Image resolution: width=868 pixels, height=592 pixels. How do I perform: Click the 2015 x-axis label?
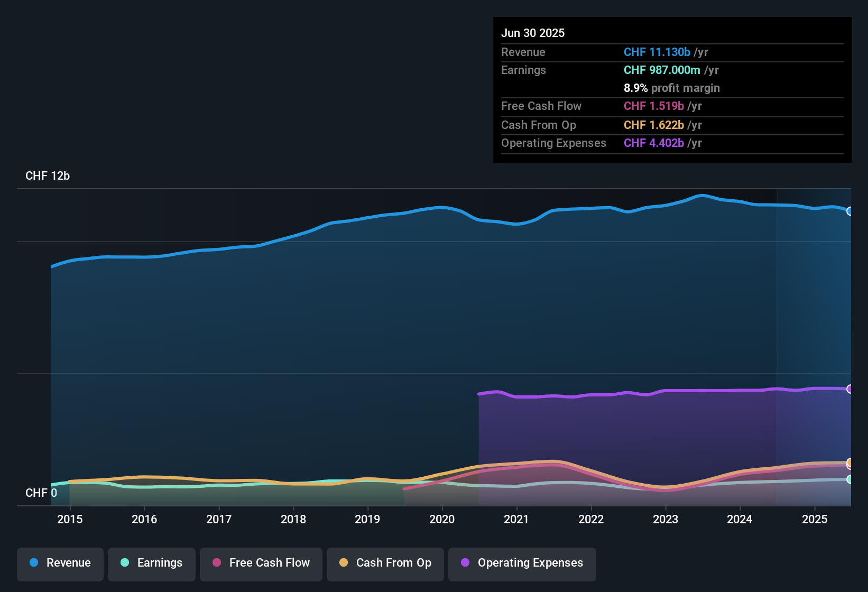point(70,519)
